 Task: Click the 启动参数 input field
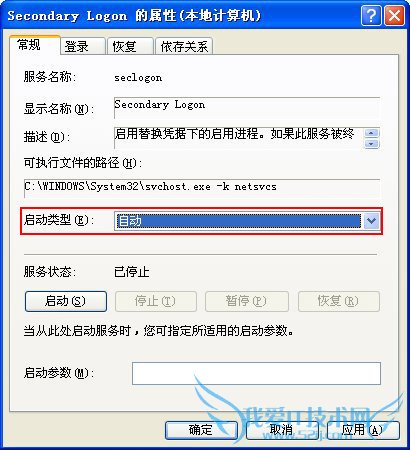pyautogui.click(x=256, y=374)
